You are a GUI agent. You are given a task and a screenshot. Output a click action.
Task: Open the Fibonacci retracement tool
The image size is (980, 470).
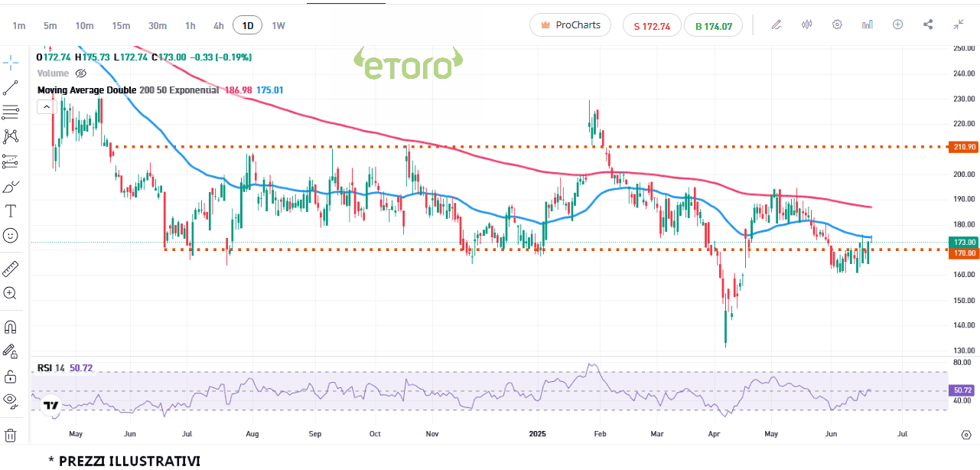11,112
